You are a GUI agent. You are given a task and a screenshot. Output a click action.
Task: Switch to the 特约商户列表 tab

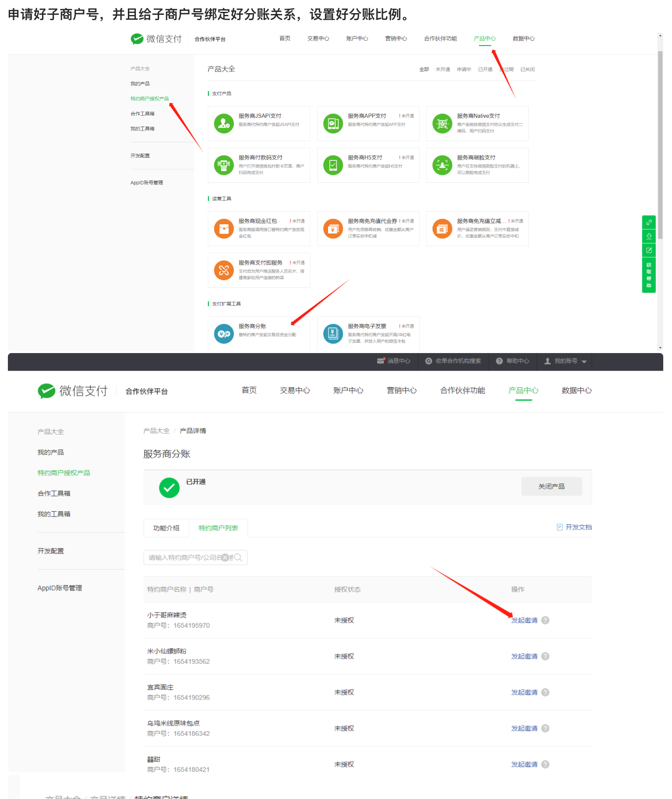[218, 528]
